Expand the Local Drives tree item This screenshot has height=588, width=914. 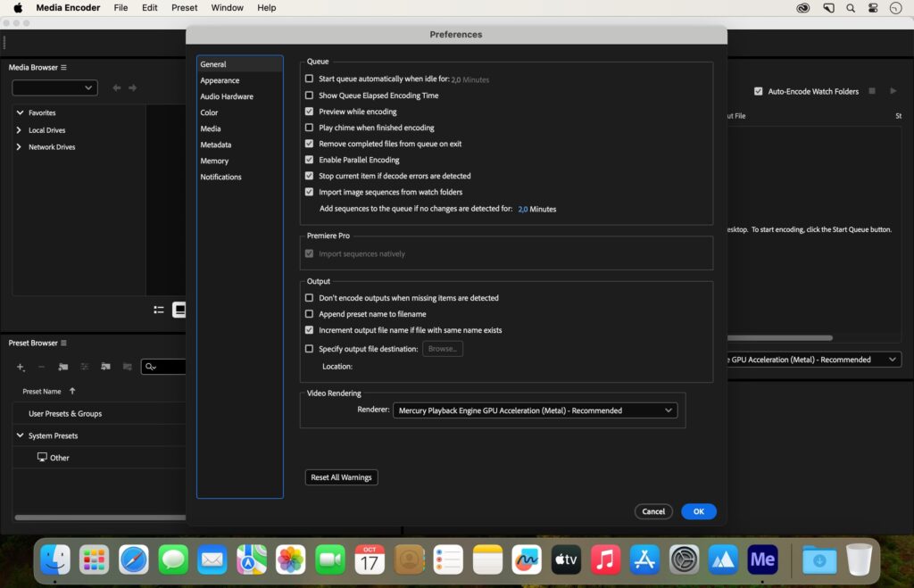click(19, 130)
